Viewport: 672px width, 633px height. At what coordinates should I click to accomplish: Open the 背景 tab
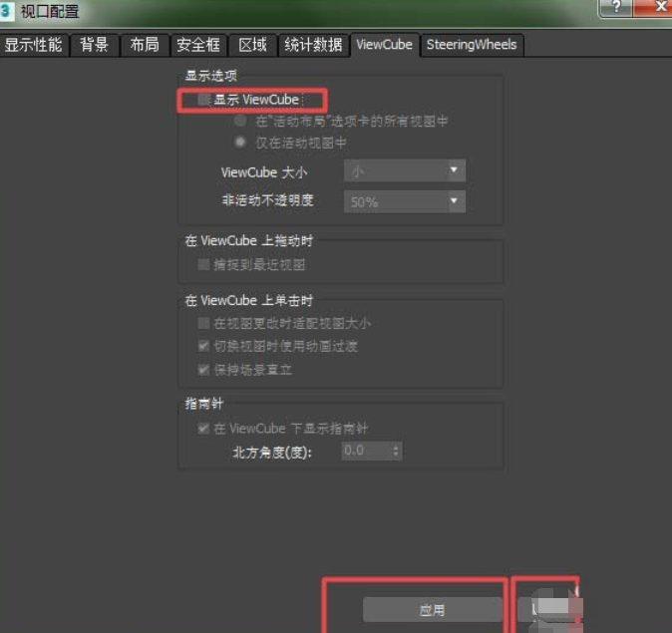tap(94, 45)
